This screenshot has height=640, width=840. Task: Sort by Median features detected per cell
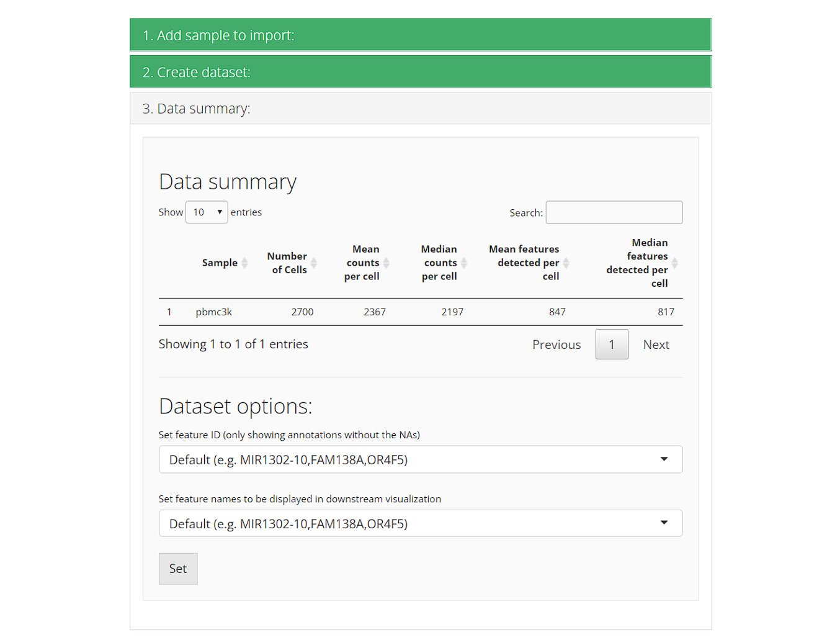click(674, 263)
